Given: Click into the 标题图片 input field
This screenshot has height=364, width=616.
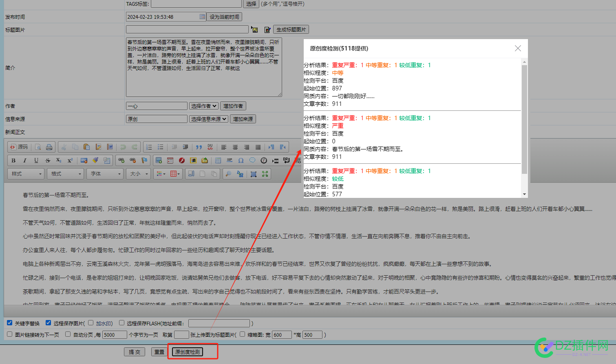Looking at the screenshot, I should 187,29.
